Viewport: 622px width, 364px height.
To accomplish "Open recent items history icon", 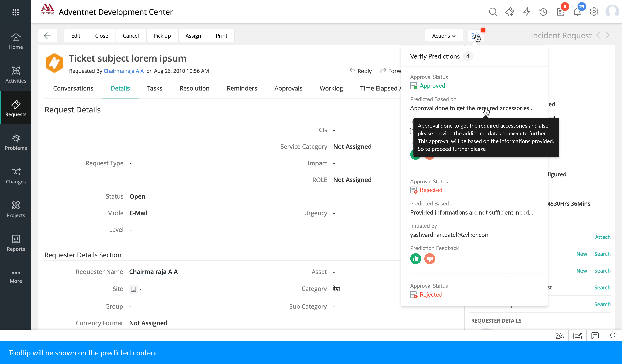I will click(x=543, y=12).
